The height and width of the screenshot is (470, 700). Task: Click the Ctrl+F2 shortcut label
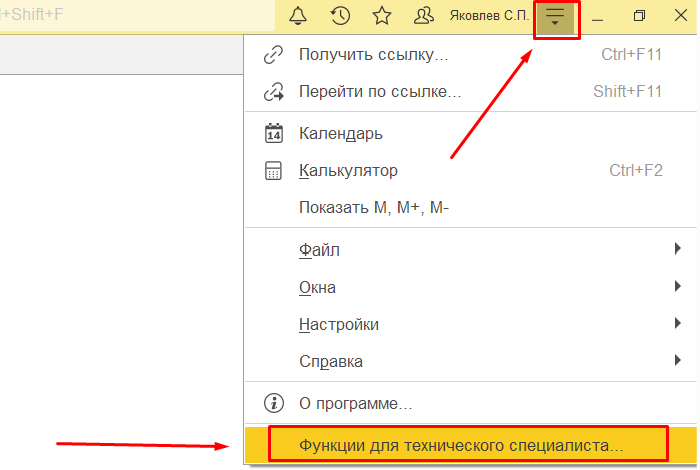(x=636, y=171)
